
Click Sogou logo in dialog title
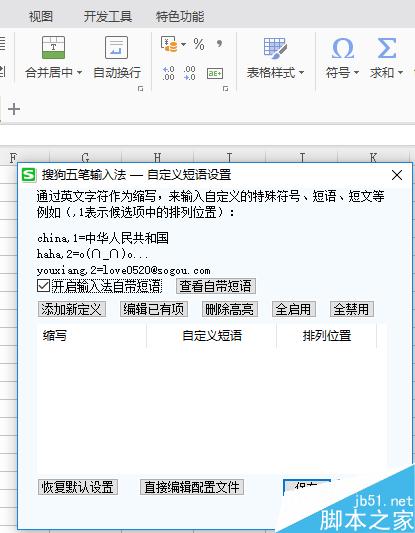pos(29,175)
